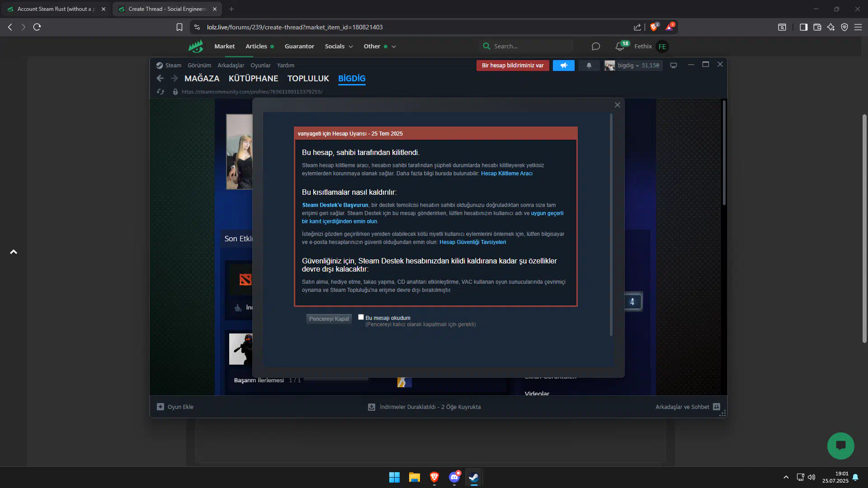Open the Guarantor nav item

coord(299,46)
